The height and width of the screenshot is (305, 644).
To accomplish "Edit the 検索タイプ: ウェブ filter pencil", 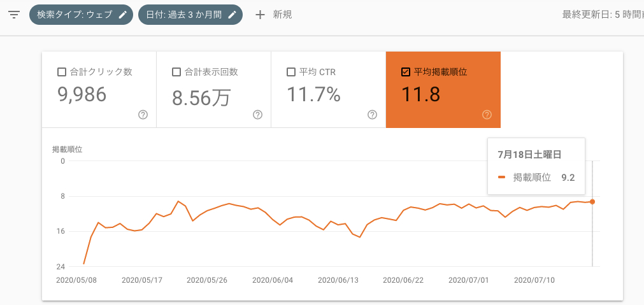I will [x=122, y=15].
